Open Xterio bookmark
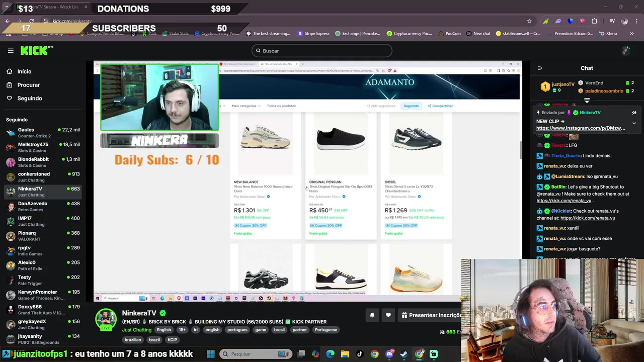Screen dimensions: 644x362 click(x=608, y=34)
